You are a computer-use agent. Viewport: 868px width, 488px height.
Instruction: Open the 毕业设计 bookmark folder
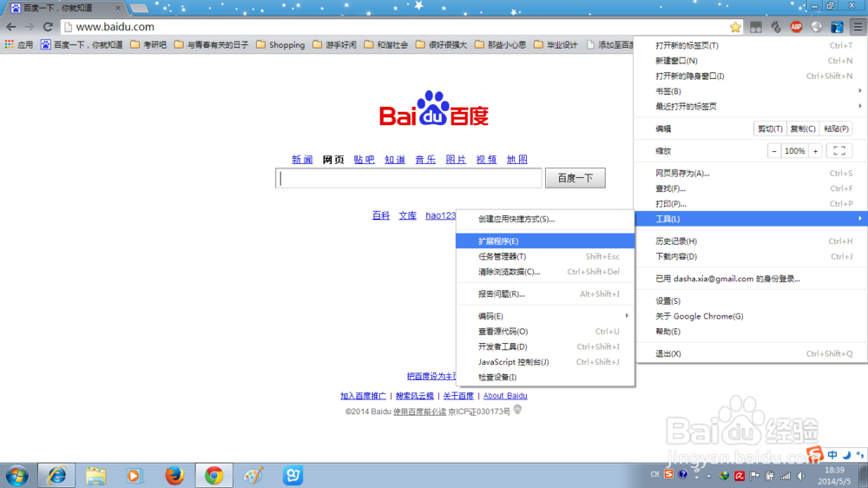(x=556, y=44)
